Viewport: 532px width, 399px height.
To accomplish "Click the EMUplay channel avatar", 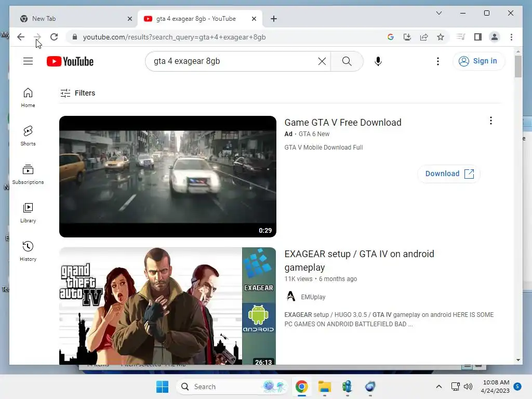I will 291,297.
